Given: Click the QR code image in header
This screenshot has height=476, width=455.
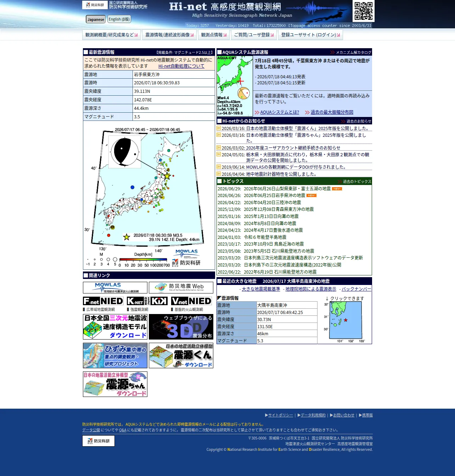Looking at the screenshot, I should (364, 11).
